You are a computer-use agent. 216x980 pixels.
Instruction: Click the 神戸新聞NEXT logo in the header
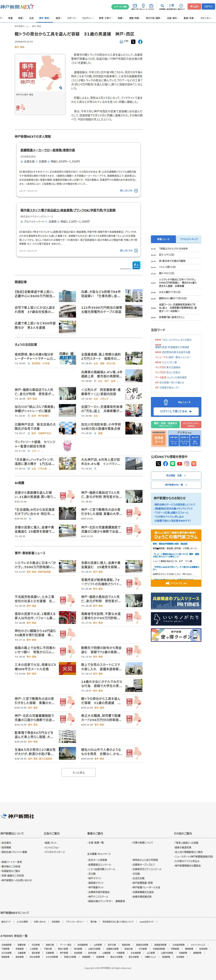pyautogui.click(x=17, y=7)
